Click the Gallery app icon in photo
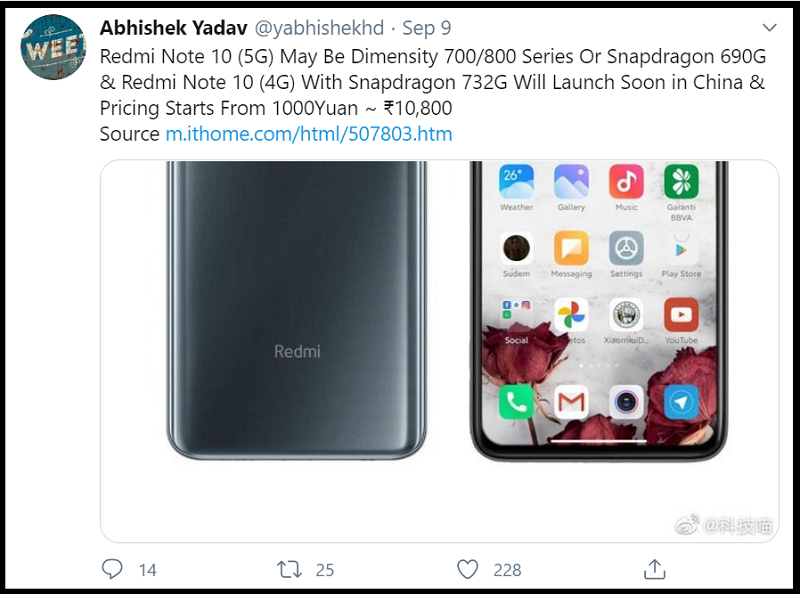The image size is (800, 594). click(x=571, y=182)
